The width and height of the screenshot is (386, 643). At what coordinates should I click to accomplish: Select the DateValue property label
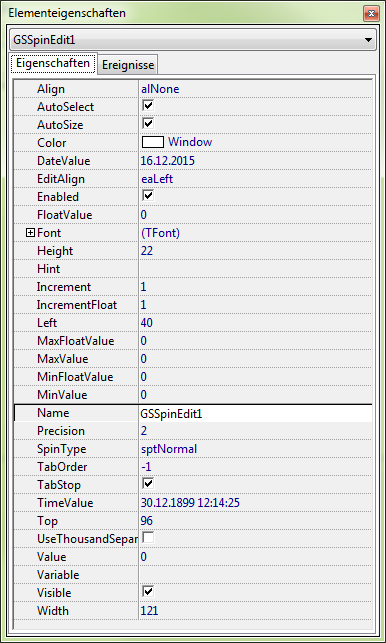click(63, 161)
